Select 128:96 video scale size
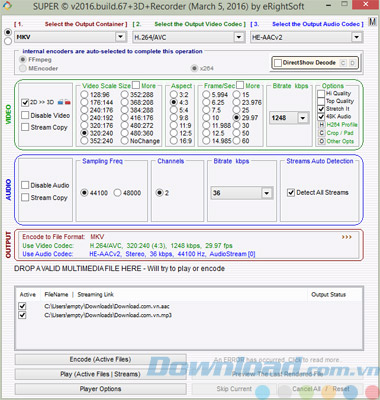The image size is (380, 400). 84,95
